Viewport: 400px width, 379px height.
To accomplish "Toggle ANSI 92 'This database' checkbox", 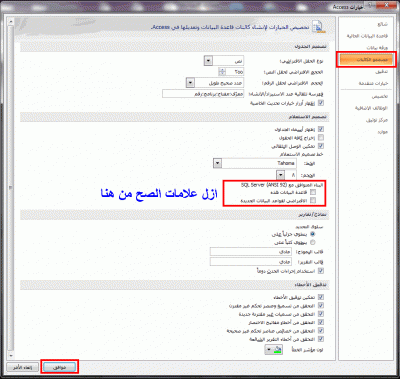I will point(313,192).
